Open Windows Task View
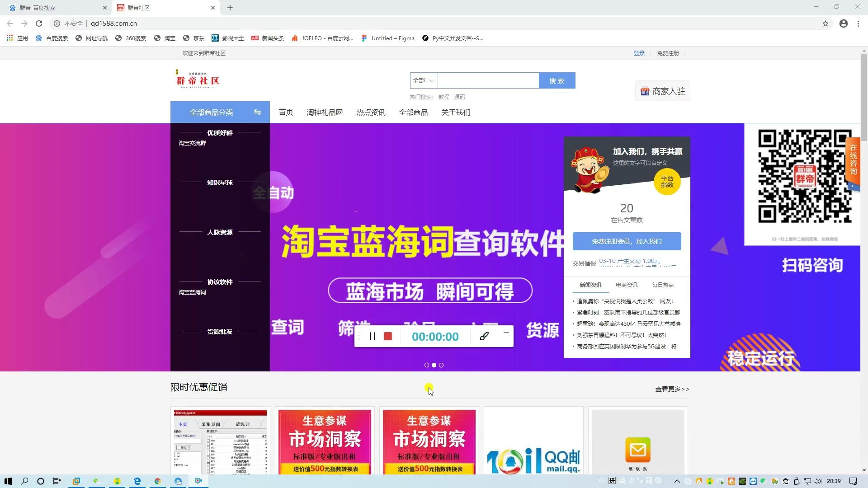Viewport: 868px width, 488px height. click(57, 481)
